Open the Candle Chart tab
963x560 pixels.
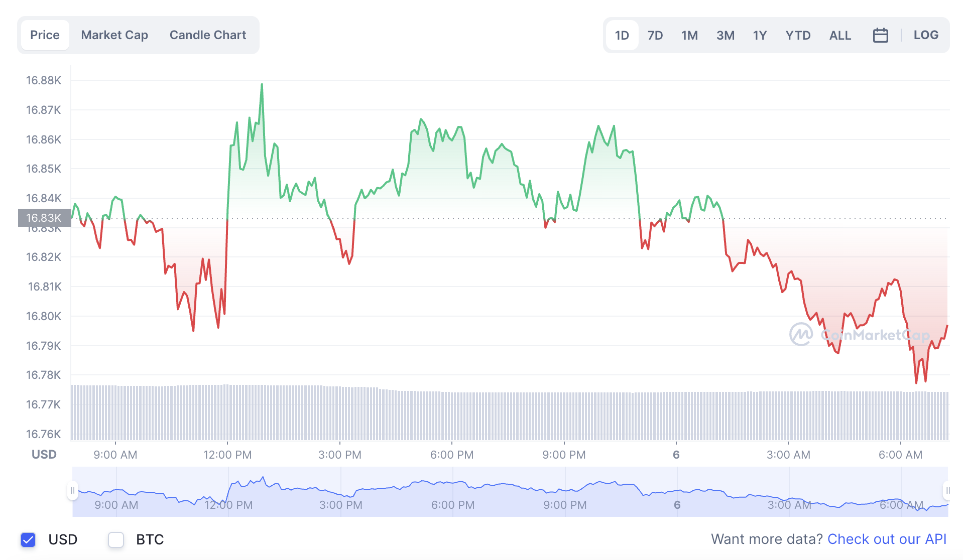(x=208, y=35)
